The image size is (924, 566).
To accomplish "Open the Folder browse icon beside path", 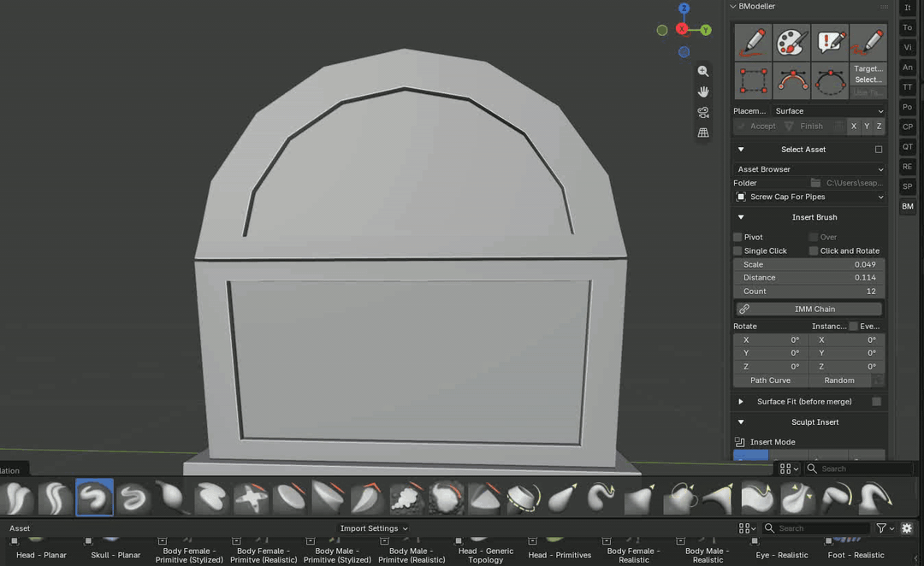I will 815,183.
